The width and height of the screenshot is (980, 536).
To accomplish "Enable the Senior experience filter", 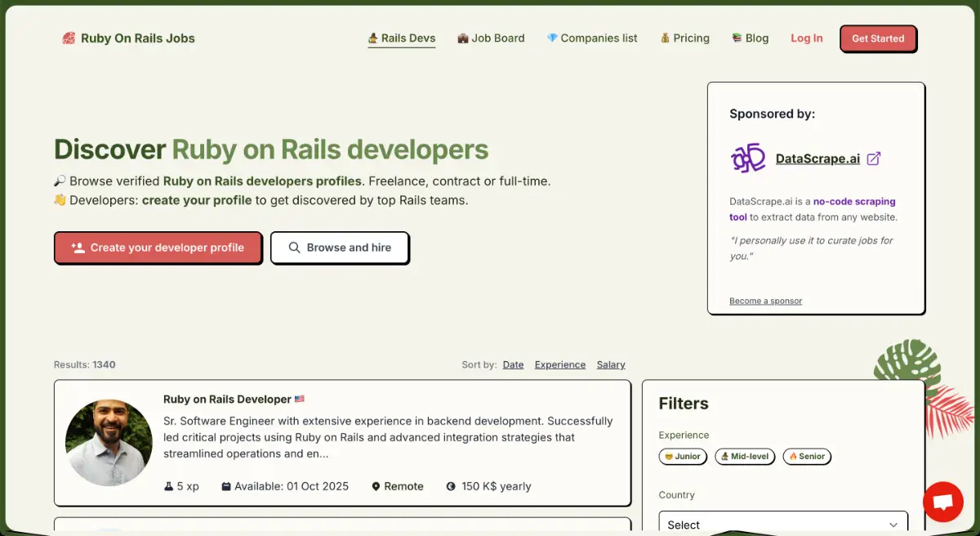I will (807, 457).
